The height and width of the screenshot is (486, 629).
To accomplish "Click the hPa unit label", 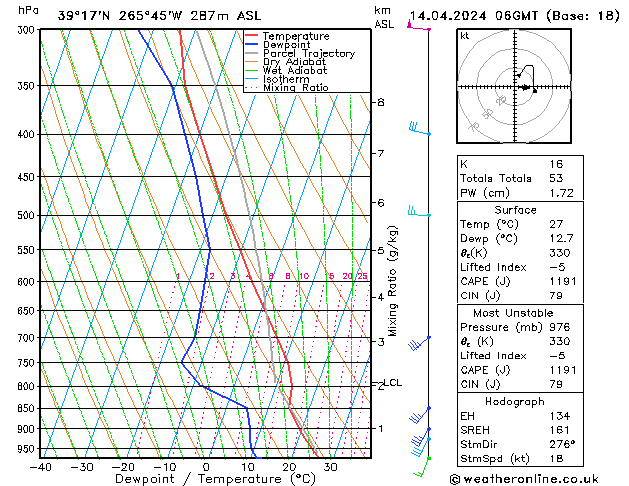I will click(x=28, y=10).
